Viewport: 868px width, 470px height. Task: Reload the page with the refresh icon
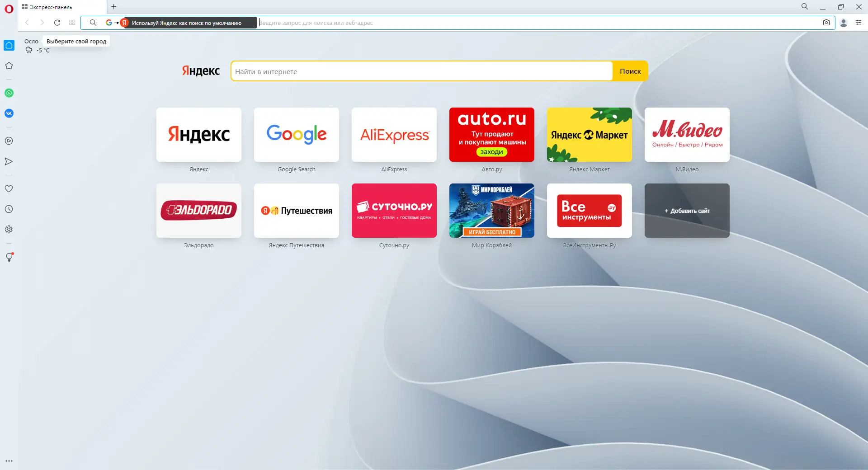point(57,23)
